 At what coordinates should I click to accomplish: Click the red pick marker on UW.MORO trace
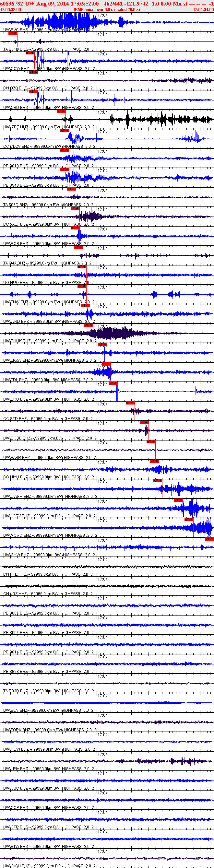tap(189, 520)
